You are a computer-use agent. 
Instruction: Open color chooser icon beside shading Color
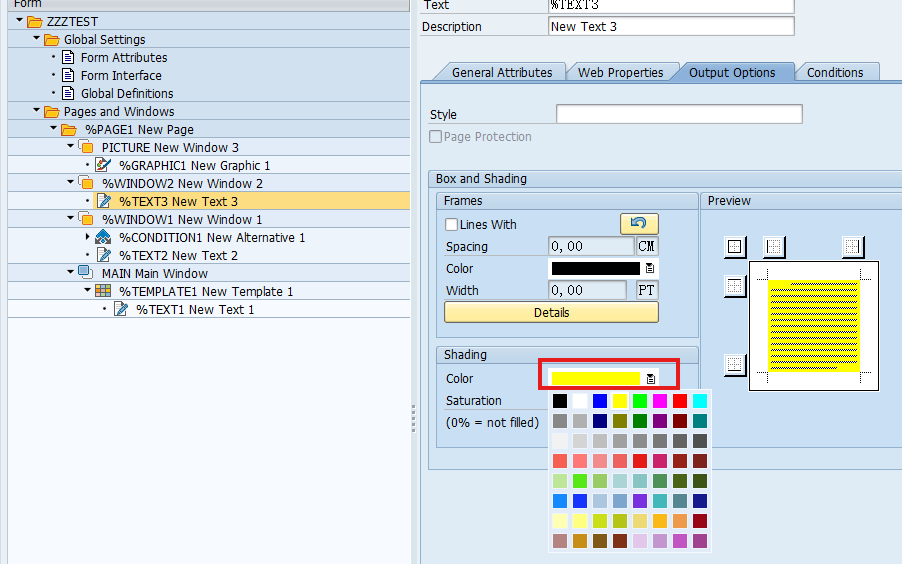click(650, 379)
